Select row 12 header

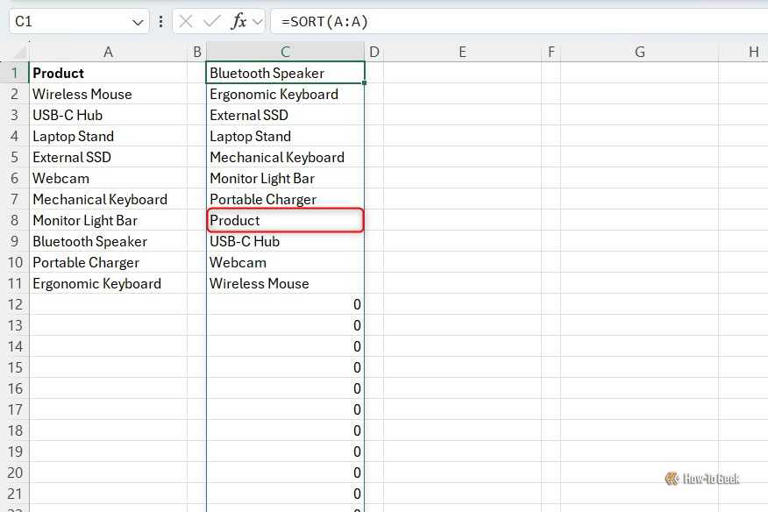pyautogui.click(x=15, y=305)
